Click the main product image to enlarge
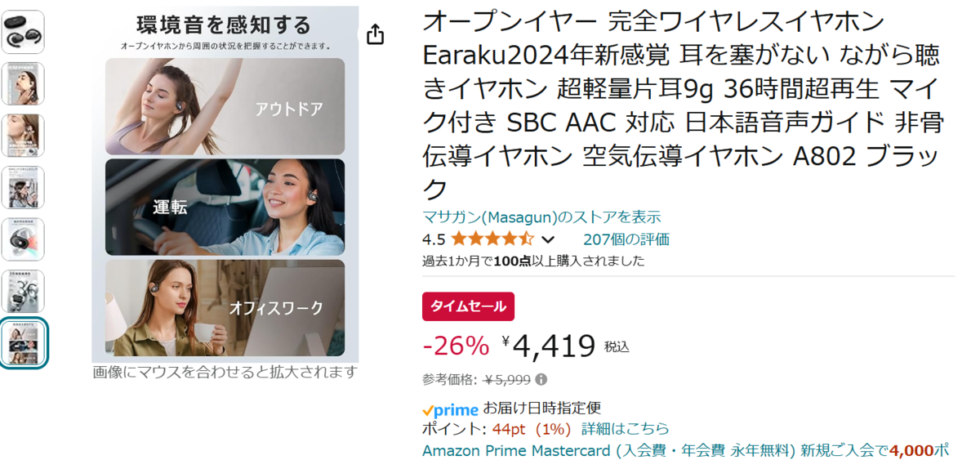 [225, 183]
